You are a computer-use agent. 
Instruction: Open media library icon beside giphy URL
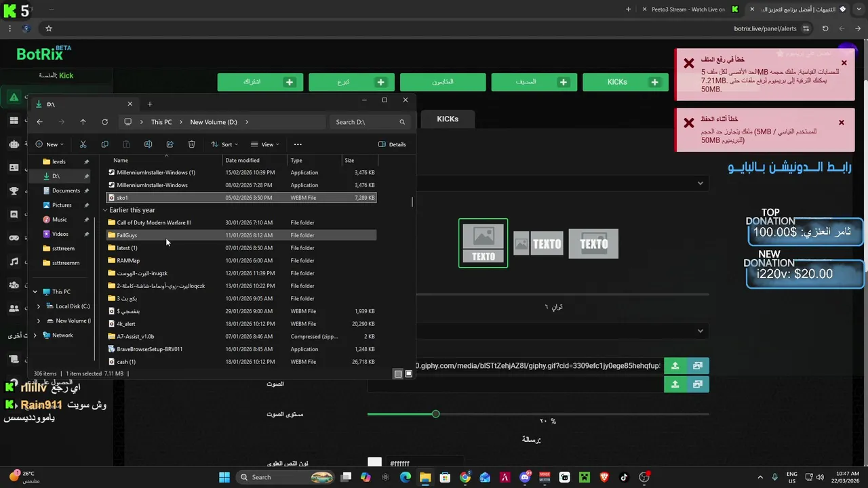(x=698, y=366)
